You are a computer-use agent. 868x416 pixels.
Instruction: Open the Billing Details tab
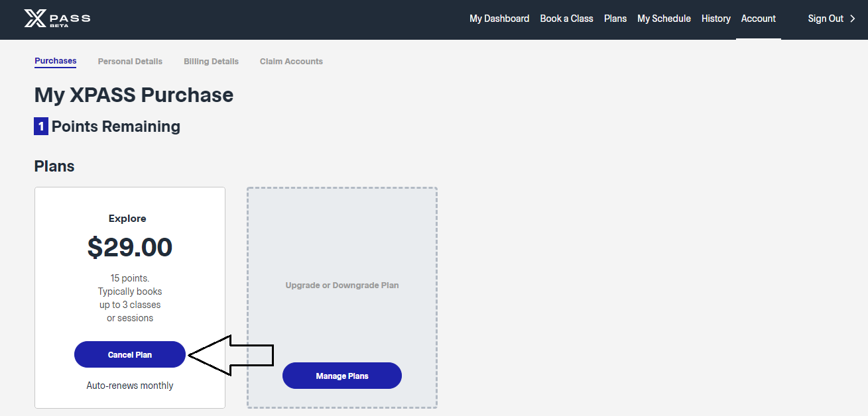click(211, 61)
